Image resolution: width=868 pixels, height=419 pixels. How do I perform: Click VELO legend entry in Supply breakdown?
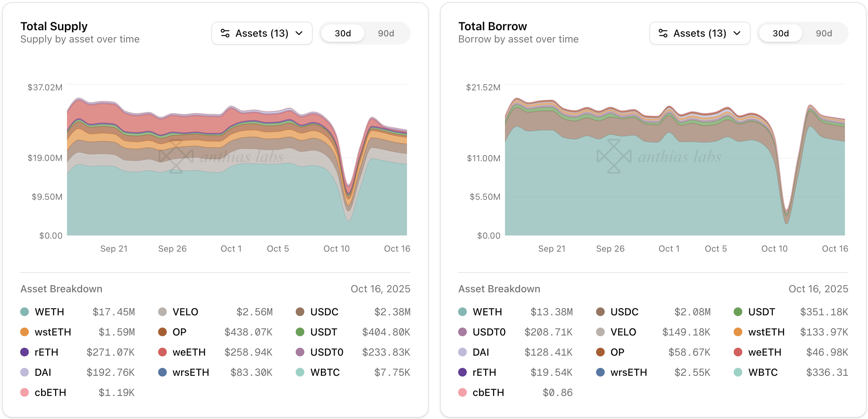pyautogui.click(x=185, y=312)
